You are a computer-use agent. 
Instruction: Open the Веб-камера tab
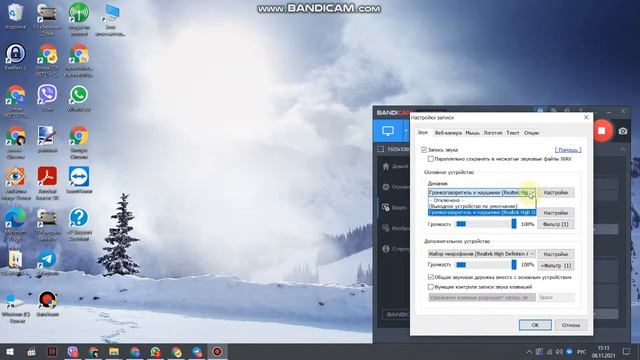(x=448, y=133)
